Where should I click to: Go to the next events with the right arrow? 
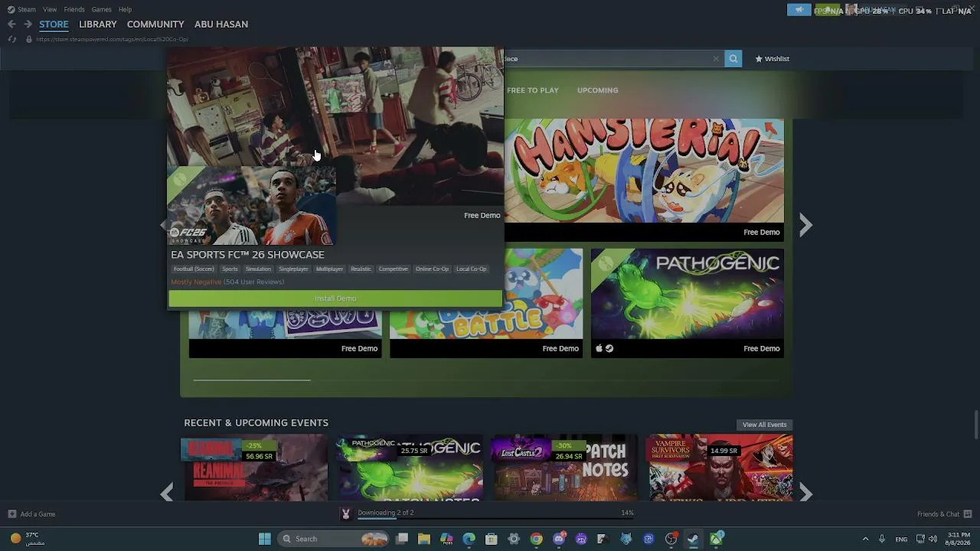coord(805,494)
